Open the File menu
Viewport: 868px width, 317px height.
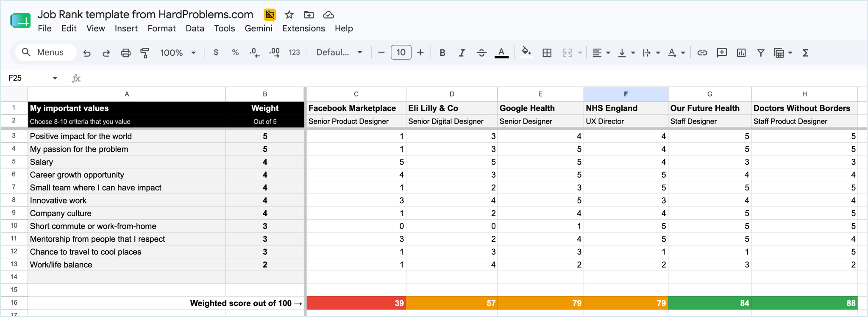[x=45, y=28]
